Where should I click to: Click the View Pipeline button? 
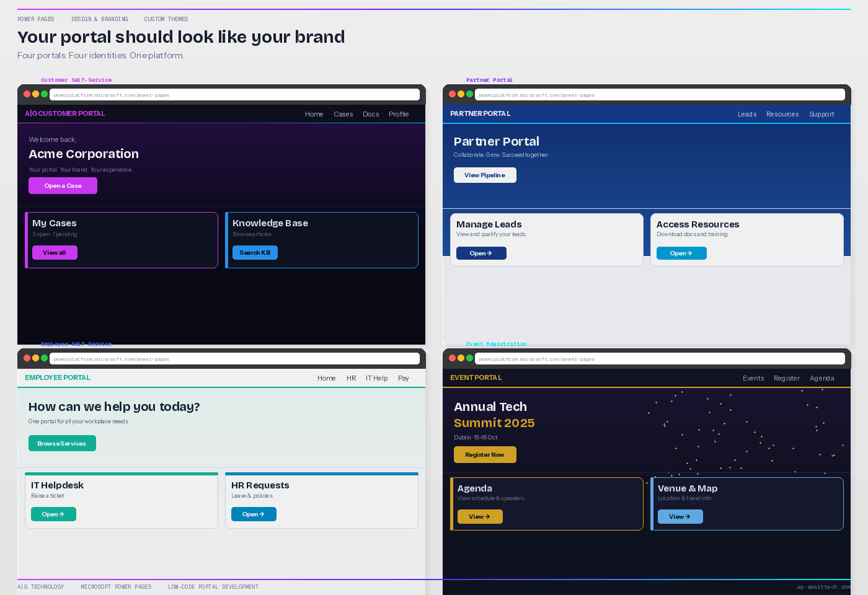pos(485,175)
